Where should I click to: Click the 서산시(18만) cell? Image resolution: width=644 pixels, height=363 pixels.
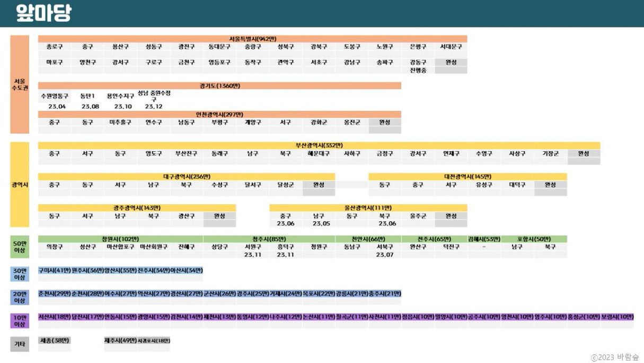(55, 317)
